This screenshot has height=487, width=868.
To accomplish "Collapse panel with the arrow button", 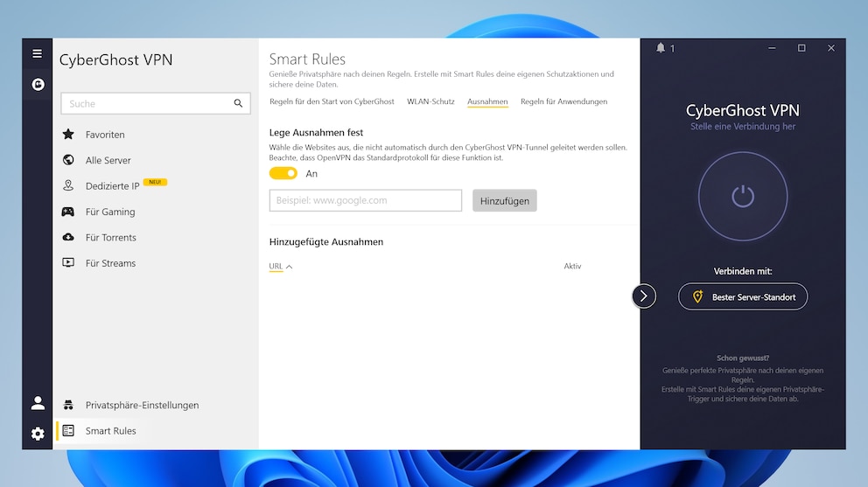I will tap(644, 296).
